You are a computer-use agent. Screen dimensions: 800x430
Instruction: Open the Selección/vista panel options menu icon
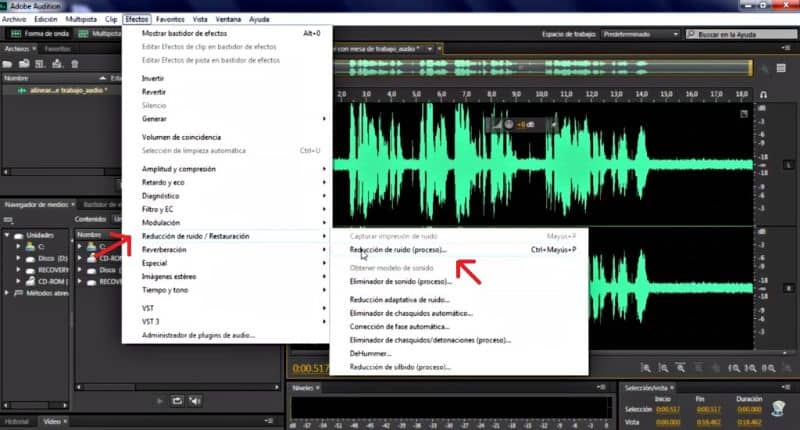785,388
